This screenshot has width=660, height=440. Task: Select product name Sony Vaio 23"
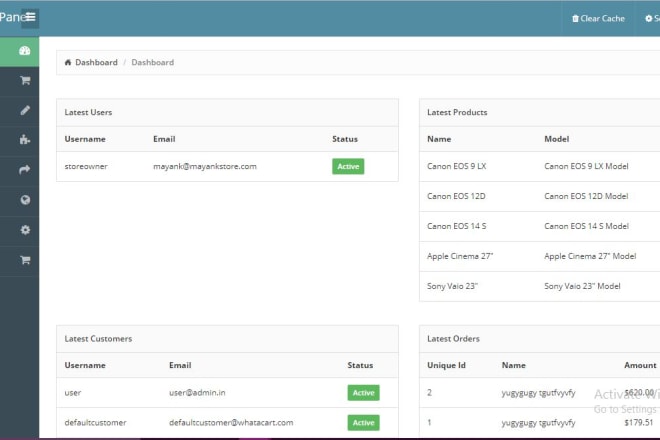point(452,286)
